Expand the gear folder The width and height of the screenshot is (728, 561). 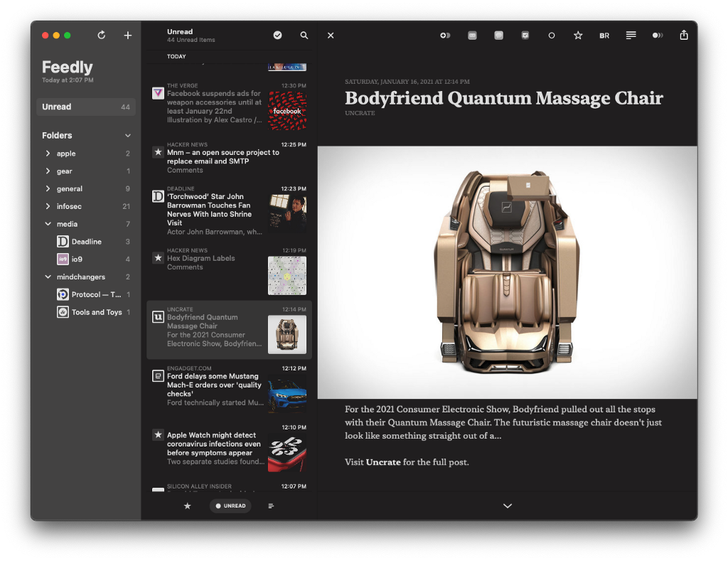coord(48,171)
